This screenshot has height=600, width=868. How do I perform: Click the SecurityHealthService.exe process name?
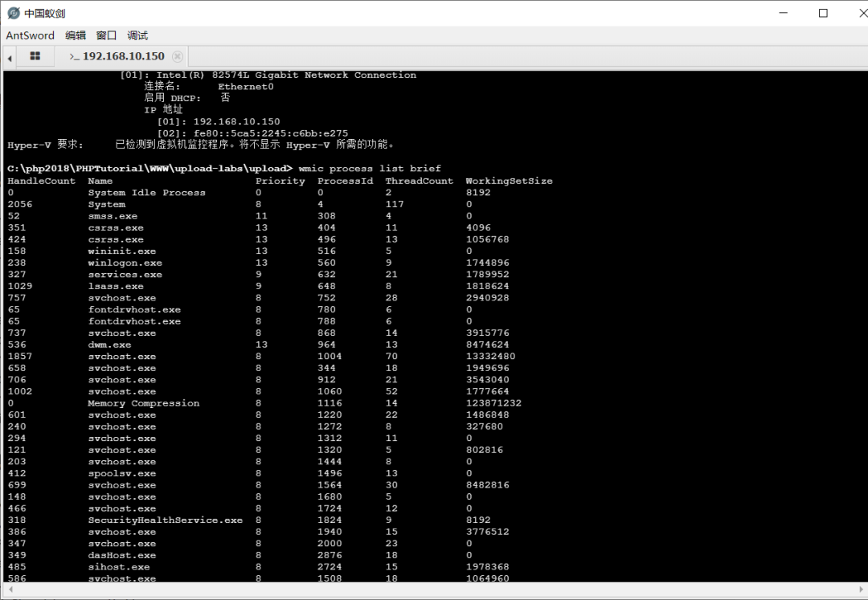[x=165, y=520]
